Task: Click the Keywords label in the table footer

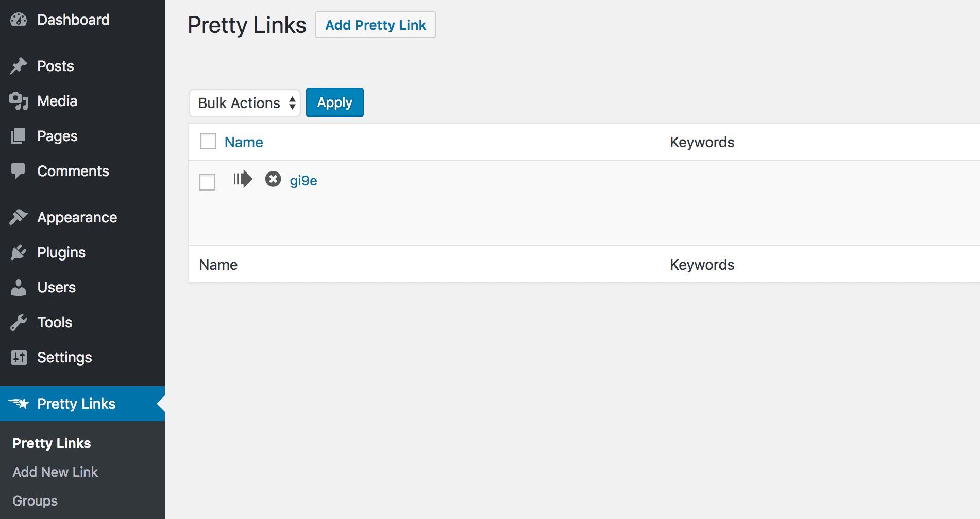Action: click(702, 265)
